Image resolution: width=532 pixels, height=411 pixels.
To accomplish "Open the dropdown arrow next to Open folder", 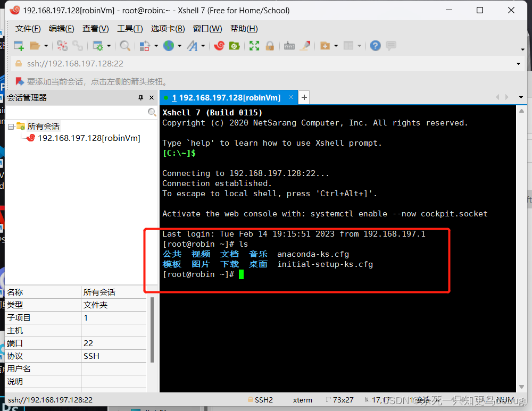I will [x=46, y=46].
